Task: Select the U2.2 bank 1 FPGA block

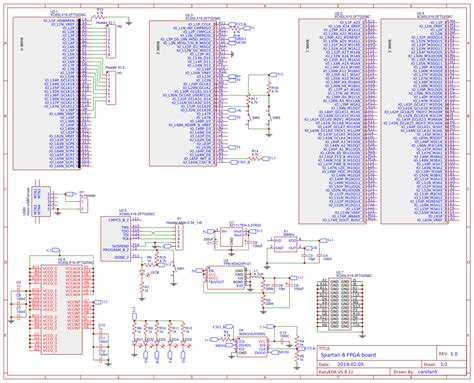Action: (x=332, y=121)
